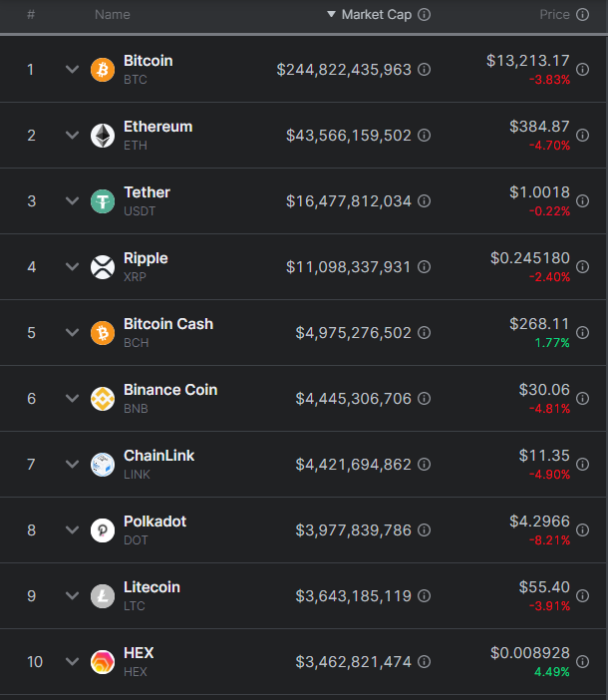This screenshot has width=608, height=700.
Task: Click the ChainLink logo icon
Action: [x=103, y=465]
